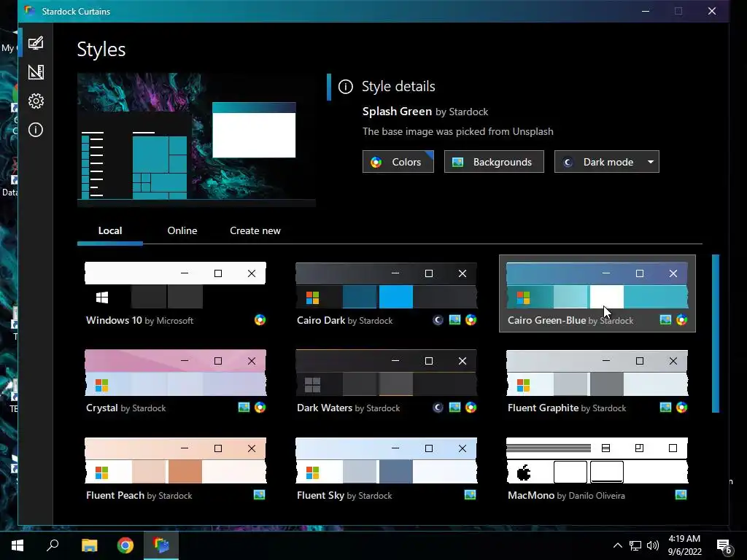Switch to the Local tab
This screenshot has height=560, width=747.
pos(110,230)
